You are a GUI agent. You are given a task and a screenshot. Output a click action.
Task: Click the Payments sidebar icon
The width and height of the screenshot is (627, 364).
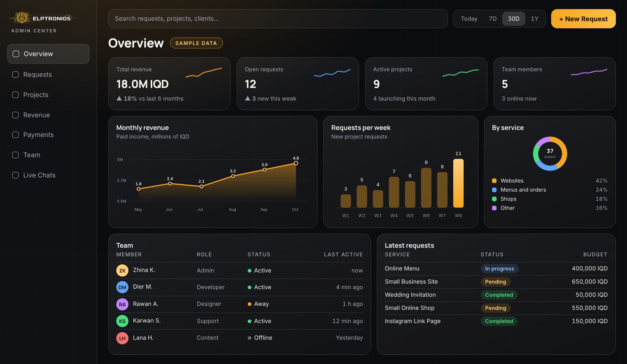tap(15, 135)
